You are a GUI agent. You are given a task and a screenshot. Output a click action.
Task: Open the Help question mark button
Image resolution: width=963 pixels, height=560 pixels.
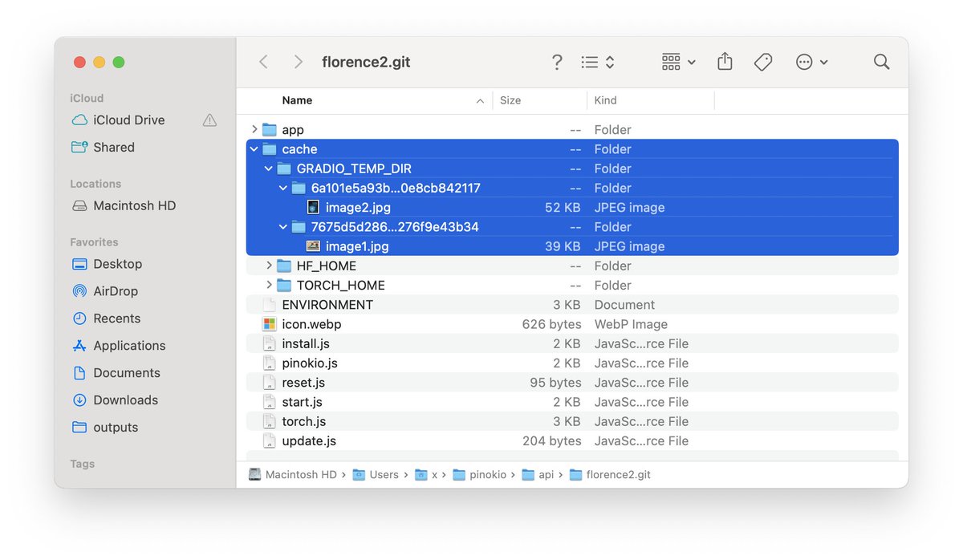pyautogui.click(x=557, y=62)
